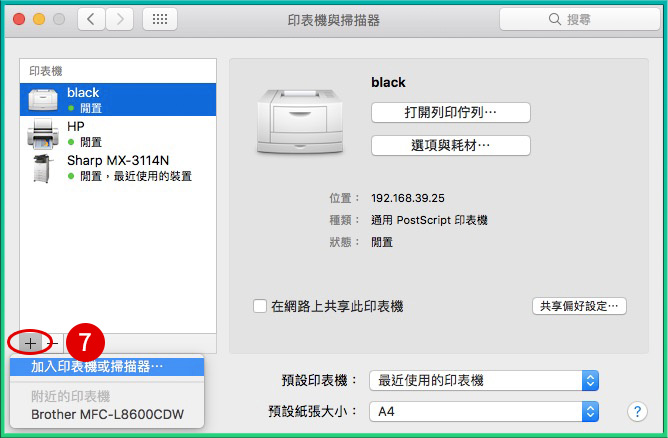
Task: Click 通用 PostScript 印表機 text
Action: click(x=429, y=220)
